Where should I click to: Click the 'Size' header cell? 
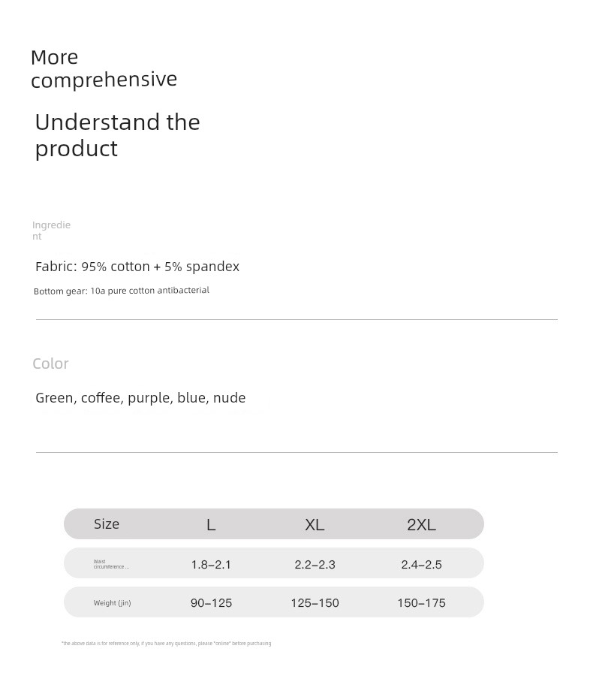(106, 524)
